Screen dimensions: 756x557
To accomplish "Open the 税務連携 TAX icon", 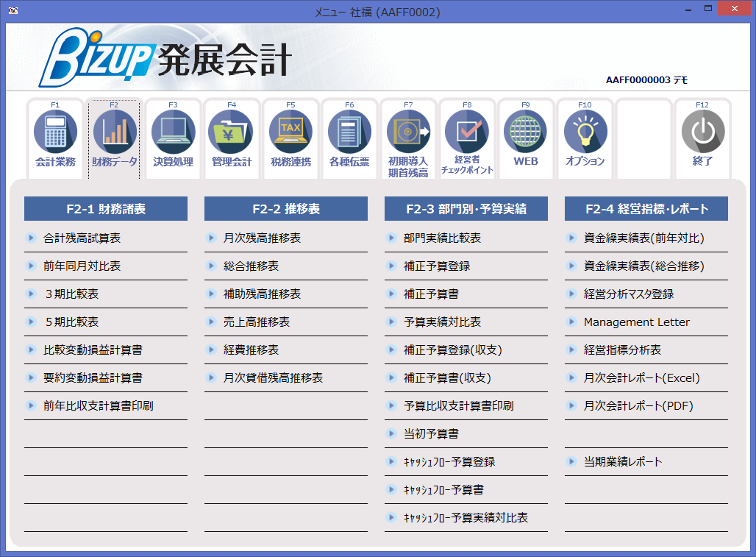I will [290, 138].
